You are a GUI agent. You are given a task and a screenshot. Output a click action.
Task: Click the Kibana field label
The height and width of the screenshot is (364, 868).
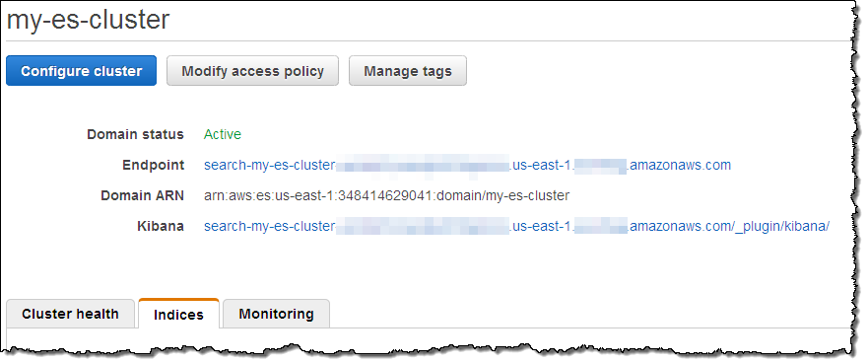tap(161, 226)
